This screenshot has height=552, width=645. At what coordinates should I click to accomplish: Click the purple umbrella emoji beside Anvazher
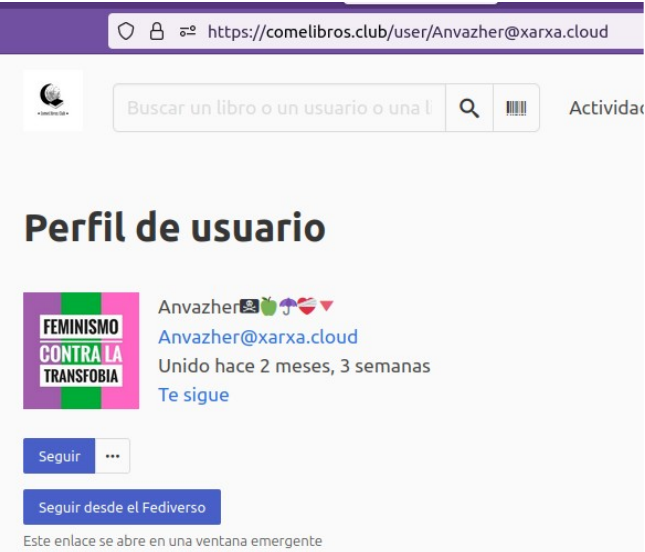click(288, 306)
